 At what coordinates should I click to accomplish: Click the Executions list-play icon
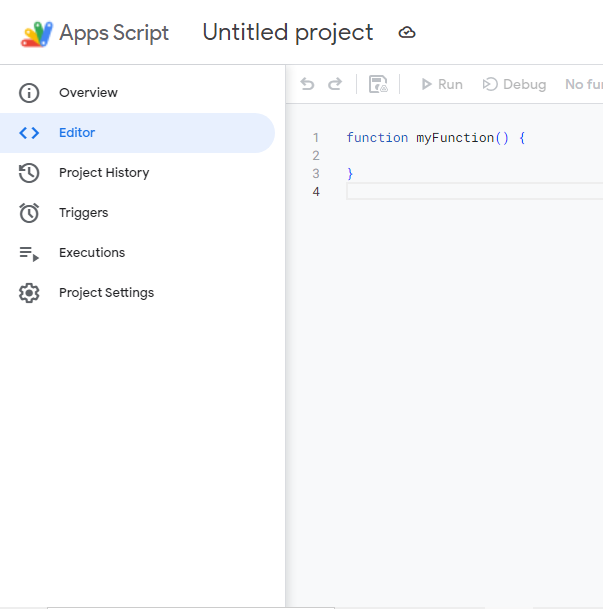[29, 254]
